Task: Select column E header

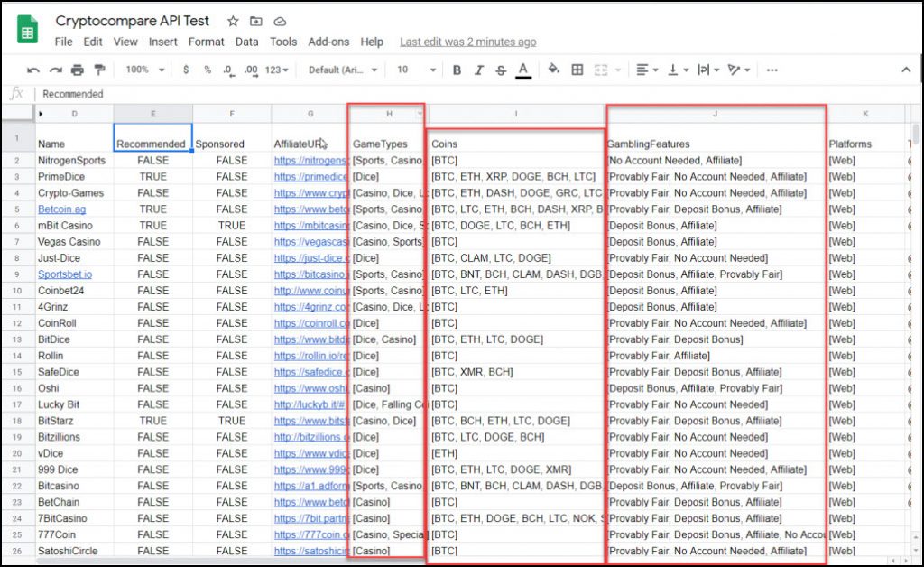Action: point(152,114)
